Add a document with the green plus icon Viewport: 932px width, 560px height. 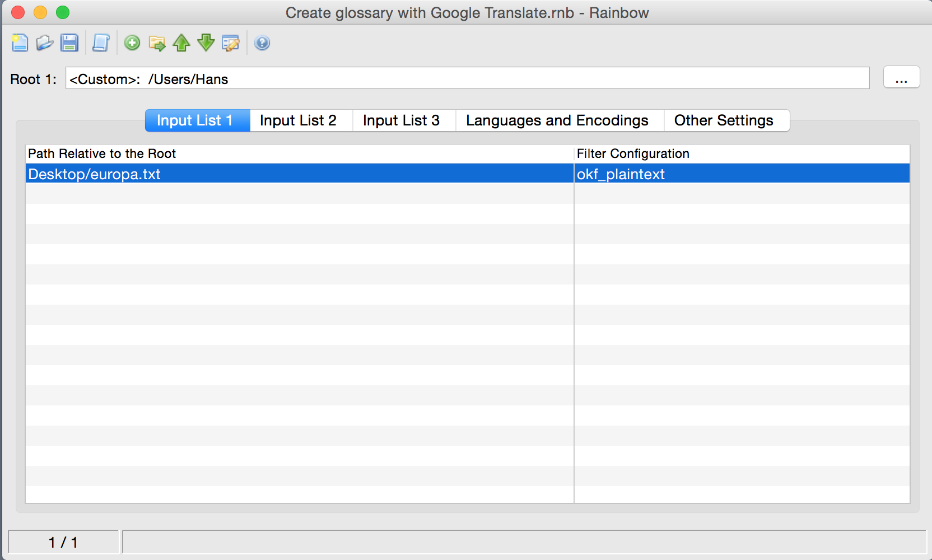[132, 43]
